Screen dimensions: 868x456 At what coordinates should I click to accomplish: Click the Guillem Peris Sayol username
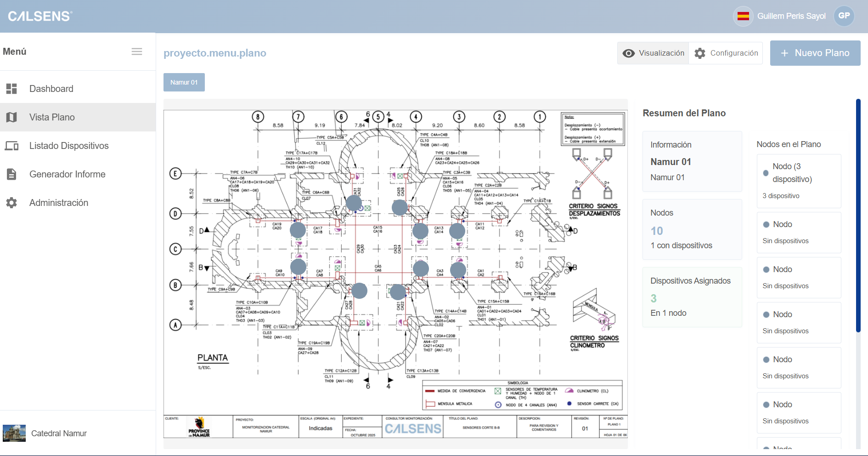pos(791,16)
